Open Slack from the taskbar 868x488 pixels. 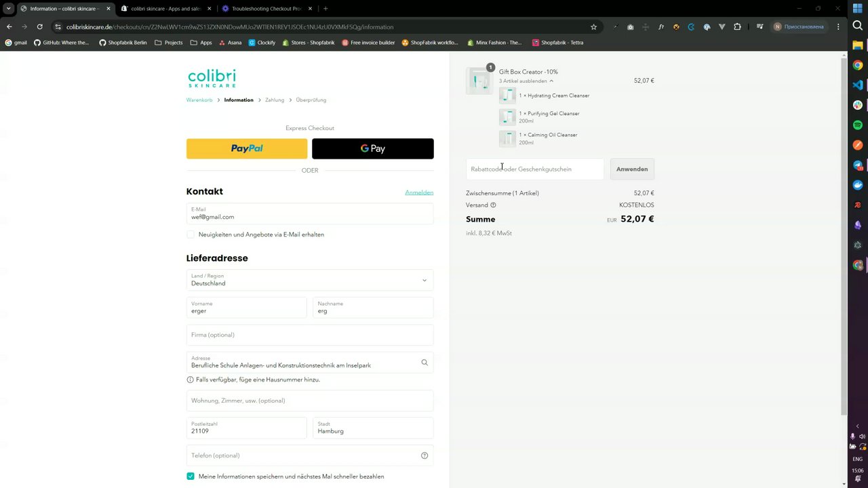(858, 105)
